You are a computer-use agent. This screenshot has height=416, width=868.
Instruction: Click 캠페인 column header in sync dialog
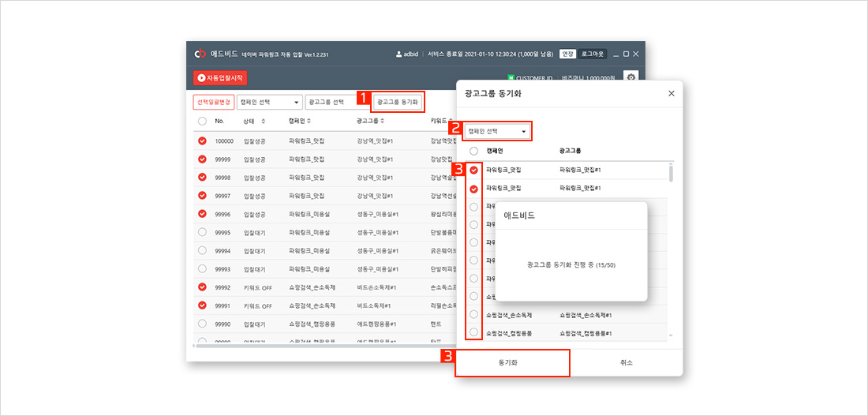point(496,151)
